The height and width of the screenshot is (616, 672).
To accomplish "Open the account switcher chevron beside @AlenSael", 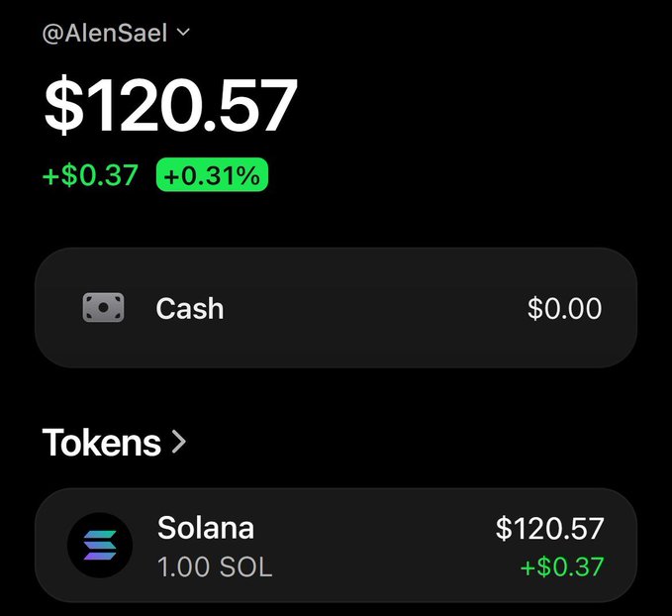I will [x=183, y=32].
